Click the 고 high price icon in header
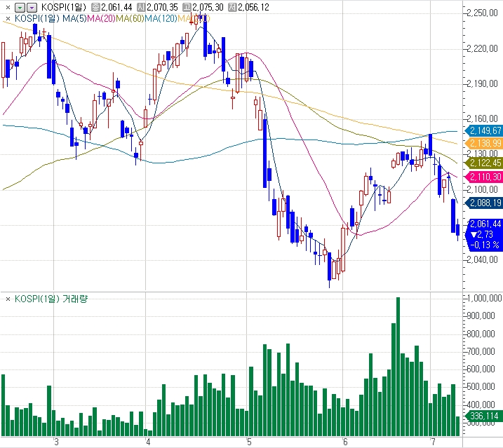The image size is (503, 448). click(x=186, y=7)
